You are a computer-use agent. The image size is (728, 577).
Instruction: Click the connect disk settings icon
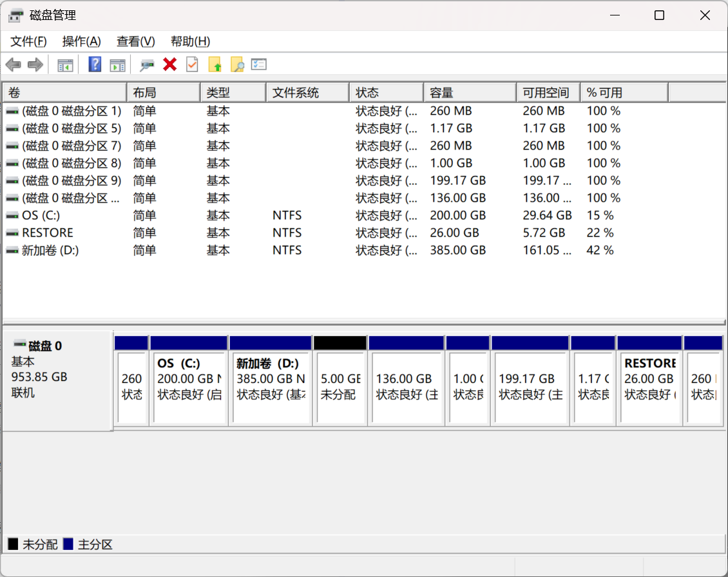click(147, 65)
